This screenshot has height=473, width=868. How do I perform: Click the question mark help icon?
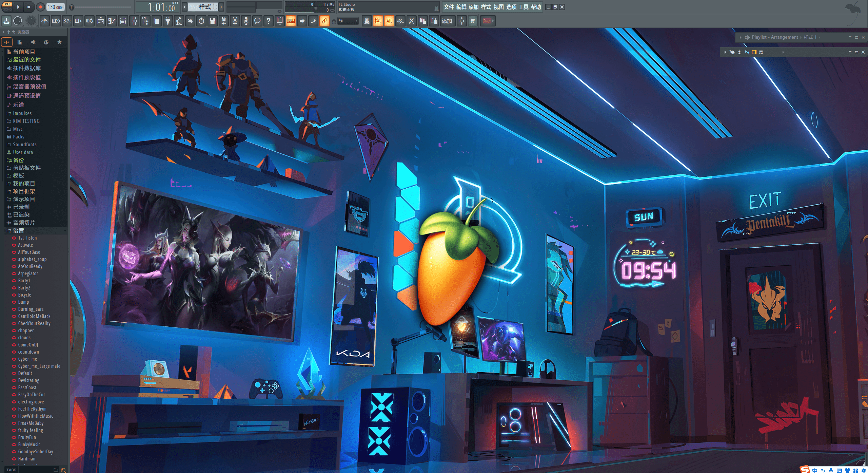pyautogui.click(x=269, y=21)
